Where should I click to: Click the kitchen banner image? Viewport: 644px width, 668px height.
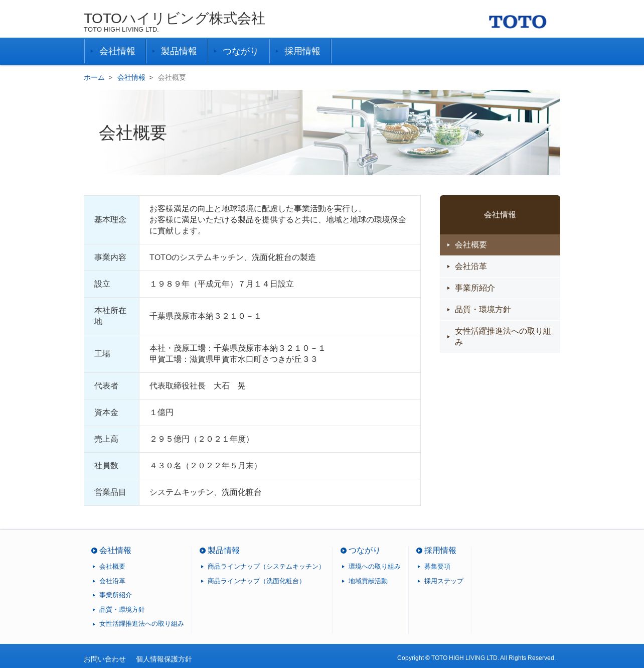click(322, 132)
